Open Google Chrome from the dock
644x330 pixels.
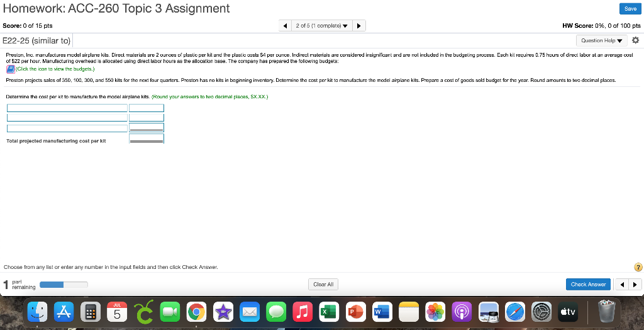click(x=196, y=312)
